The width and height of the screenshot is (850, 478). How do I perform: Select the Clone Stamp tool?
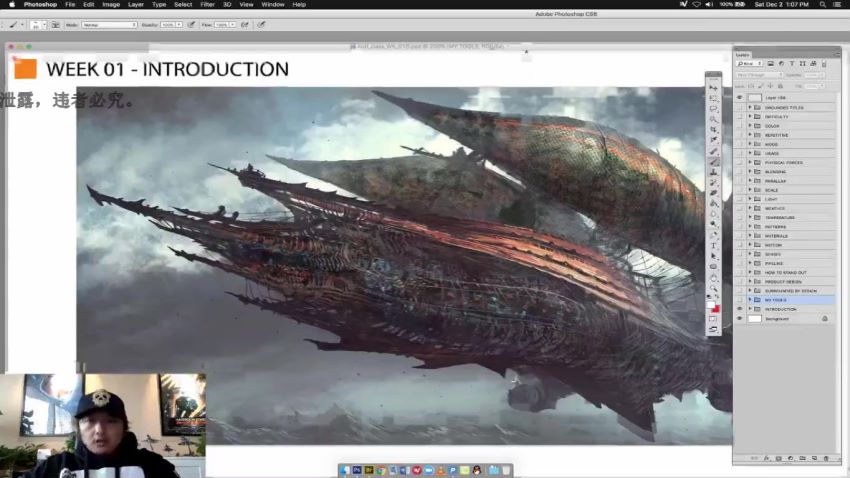pos(713,172)
